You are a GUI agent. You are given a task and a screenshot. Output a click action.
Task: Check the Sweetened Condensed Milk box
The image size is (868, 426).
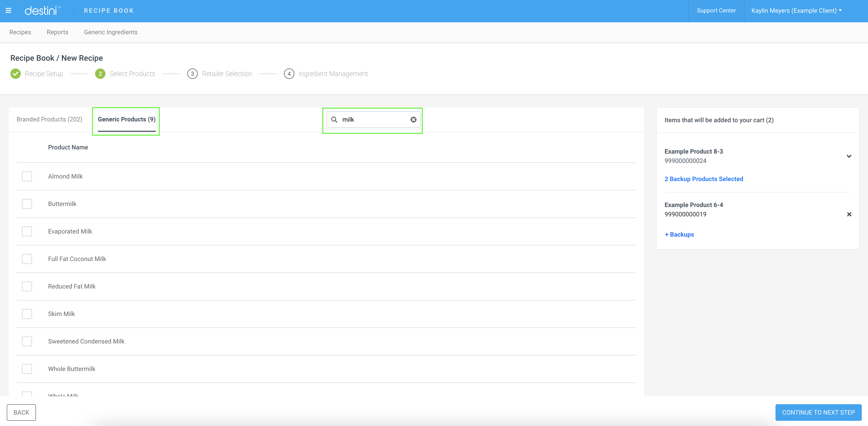pyautogui.click(x=27, y=341)
